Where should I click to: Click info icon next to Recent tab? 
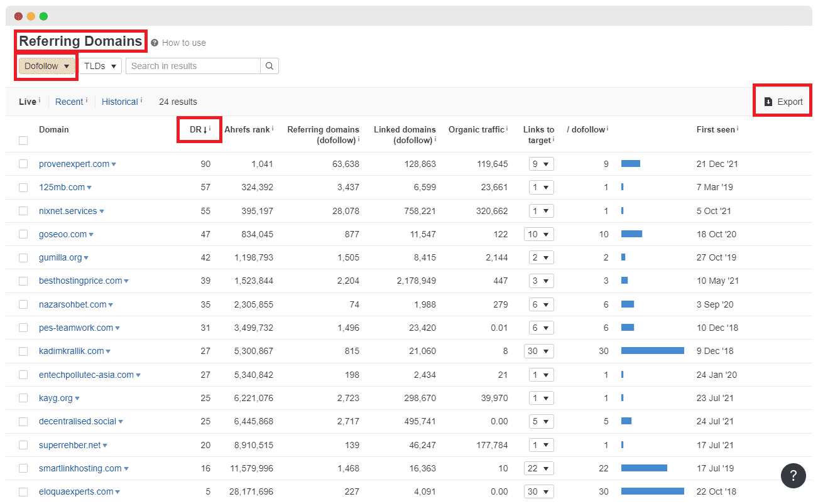pyautogui.click(x=87, y=100)
